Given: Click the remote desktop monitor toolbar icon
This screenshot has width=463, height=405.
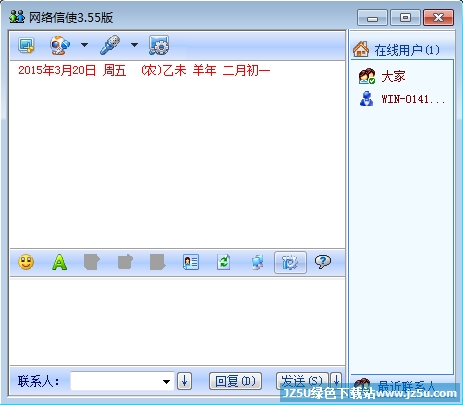Looking at the screenshot, I should tap(26, 45).
